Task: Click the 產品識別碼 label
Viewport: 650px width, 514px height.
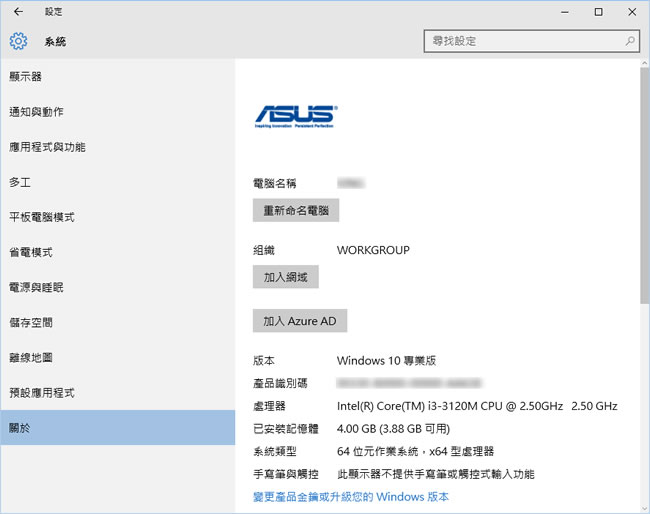Action: 280,383
